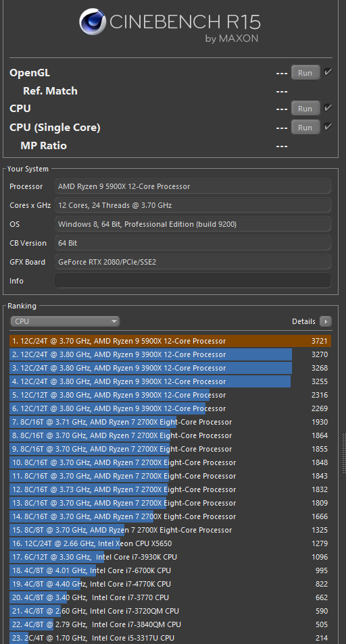The width and height of the screenshot is (346, 644).
Task: Click the OS field showing Windows 8
Action: coord(193,224)
